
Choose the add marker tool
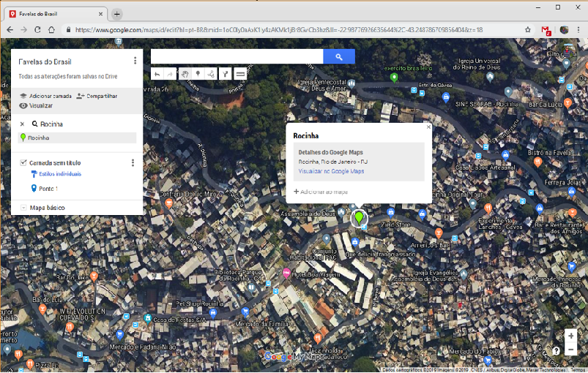(x=198, y=74)
